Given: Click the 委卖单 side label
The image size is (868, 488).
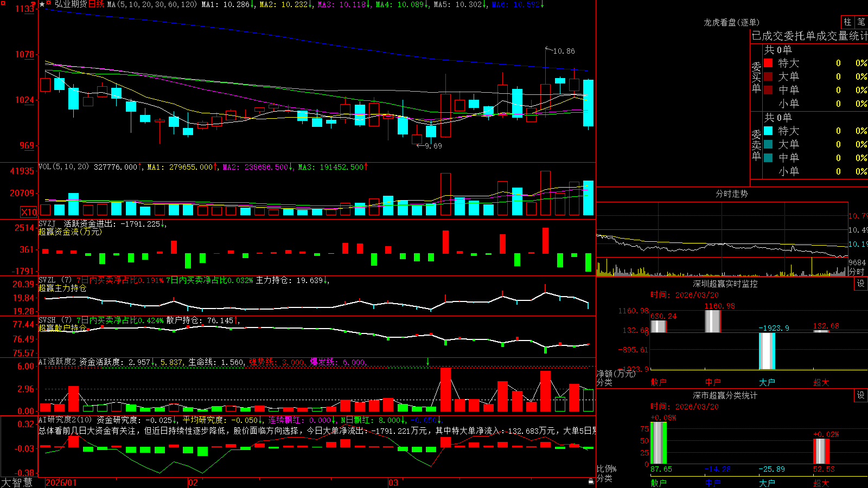Looking at the screenshot, I should pos(756,145).
